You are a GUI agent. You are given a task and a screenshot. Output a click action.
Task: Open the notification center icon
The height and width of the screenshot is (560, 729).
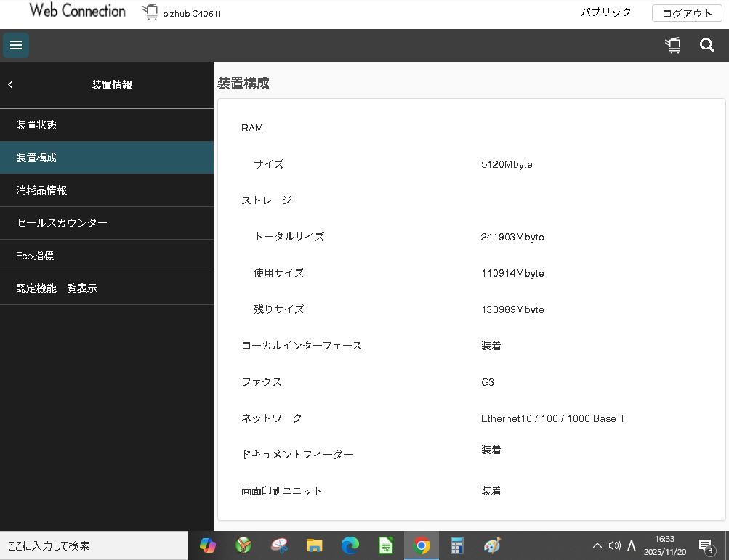tap(706, 545)
